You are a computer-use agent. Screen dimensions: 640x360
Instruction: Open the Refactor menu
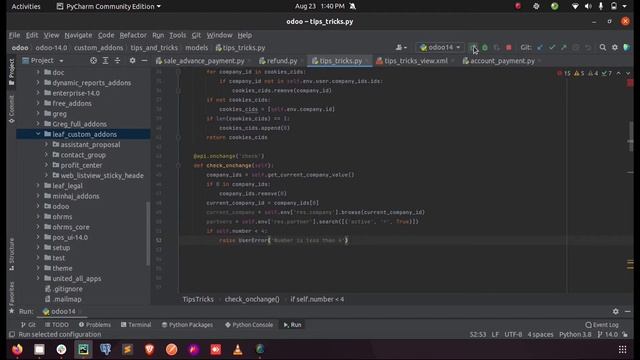[x=133, y=35]
